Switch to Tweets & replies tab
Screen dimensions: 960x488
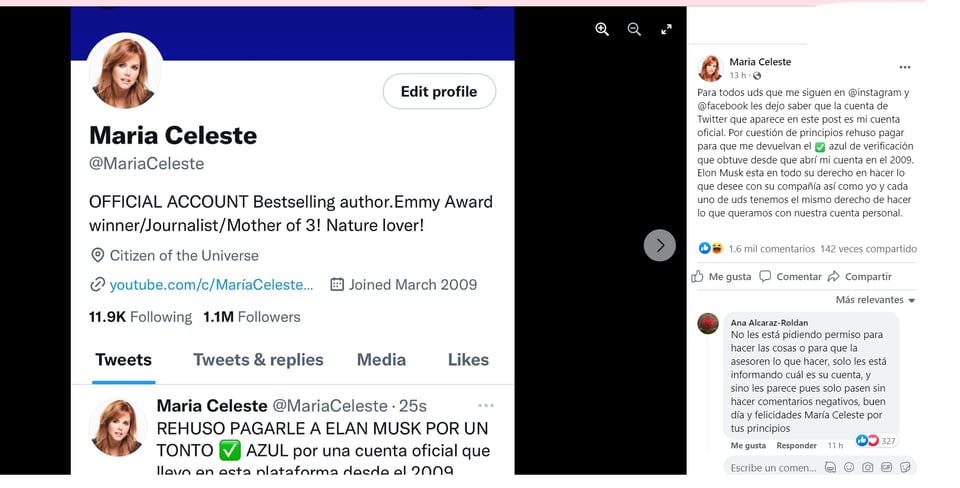point(258,360)
